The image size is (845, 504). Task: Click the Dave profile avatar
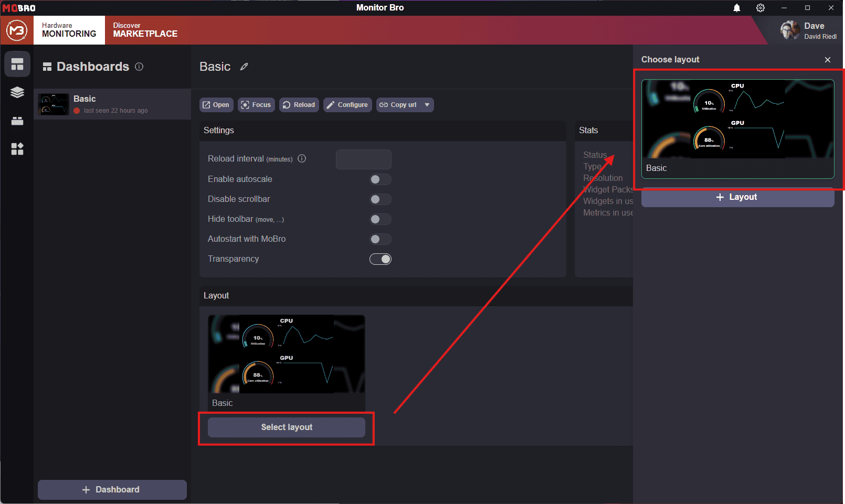tap(789, 30)
